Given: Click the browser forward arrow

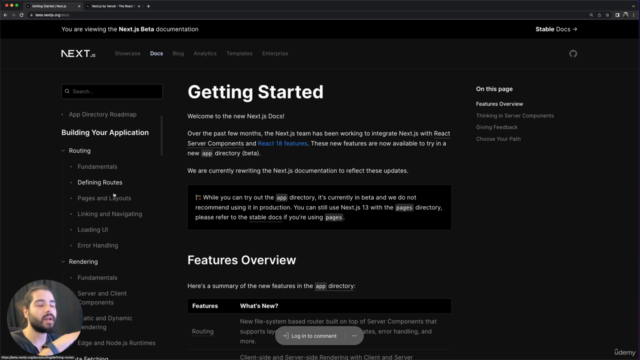Looking at the screenshot, I should [x=13, y=15].
